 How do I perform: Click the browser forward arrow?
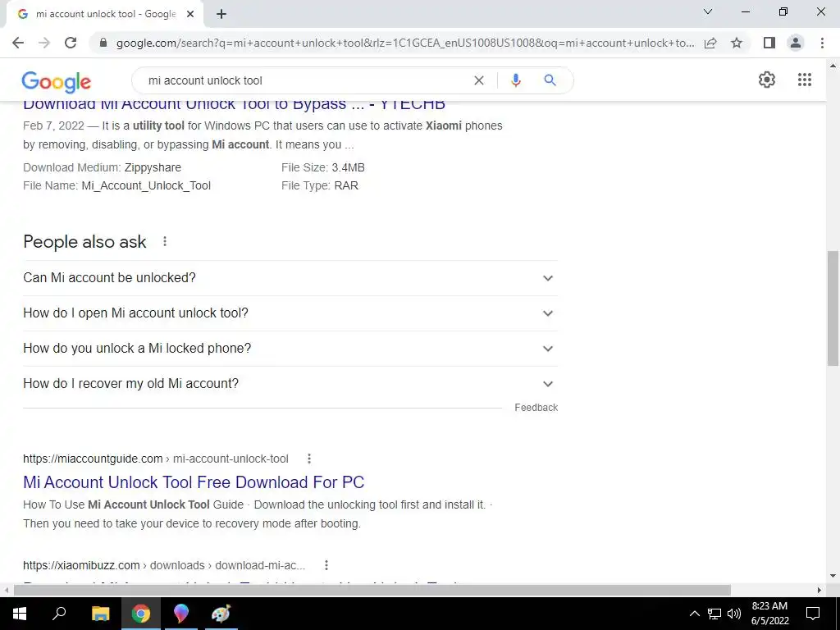(x=44, y=43)
